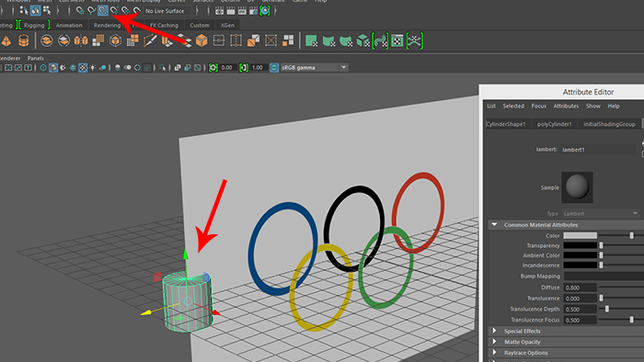Viewport: 644px width, 362px height.
Task: Click the pyramid shelf icon
Action: (x=6, y=40)
